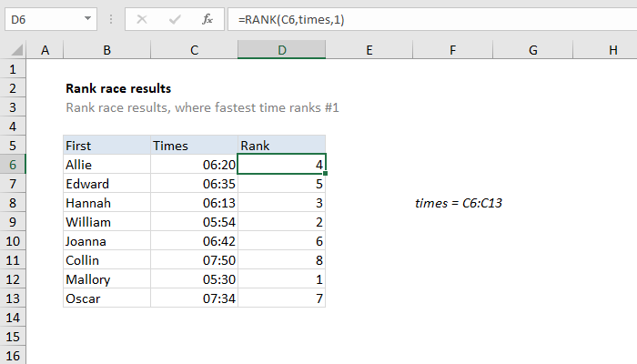Select row 4 header
The height and width of the screenshot is (364, 637).
coord(13,126)
